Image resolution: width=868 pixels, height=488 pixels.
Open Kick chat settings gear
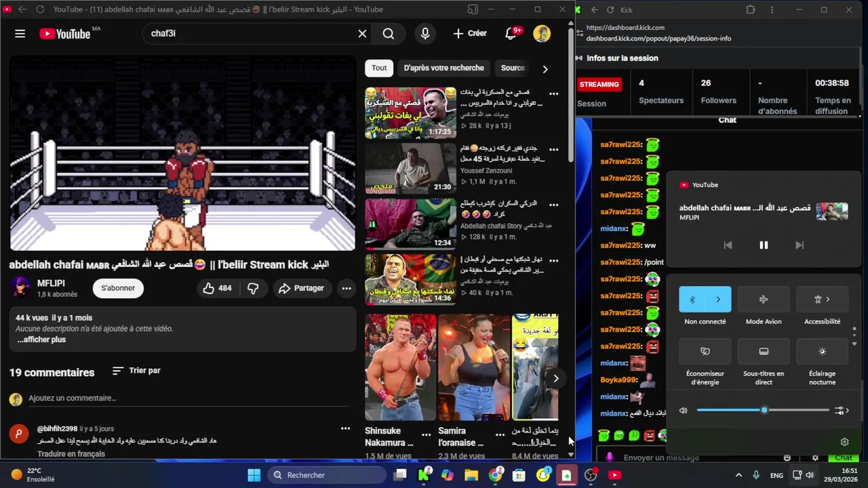[x=815, y=457]
